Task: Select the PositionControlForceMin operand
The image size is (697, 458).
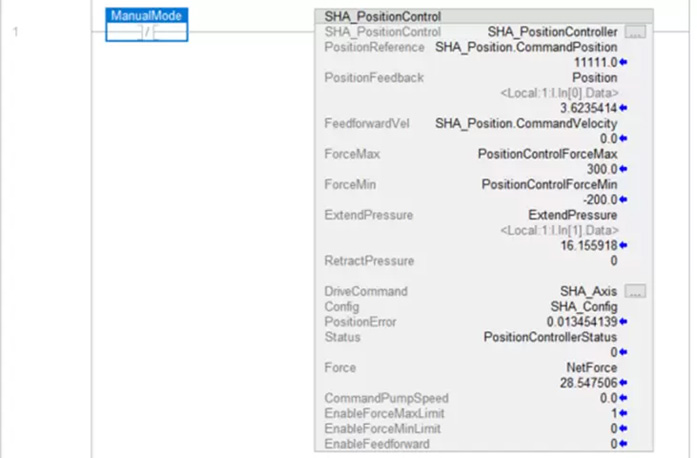Action: [x=549, y=185]
